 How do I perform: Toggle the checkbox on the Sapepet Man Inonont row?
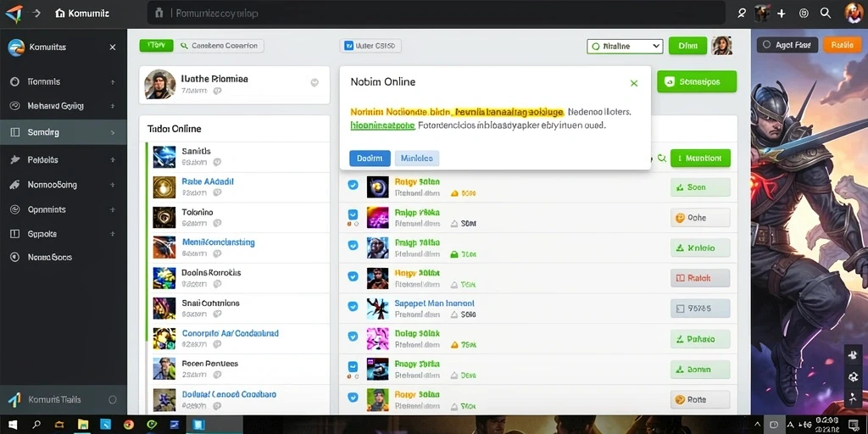(x=353, y=305)
